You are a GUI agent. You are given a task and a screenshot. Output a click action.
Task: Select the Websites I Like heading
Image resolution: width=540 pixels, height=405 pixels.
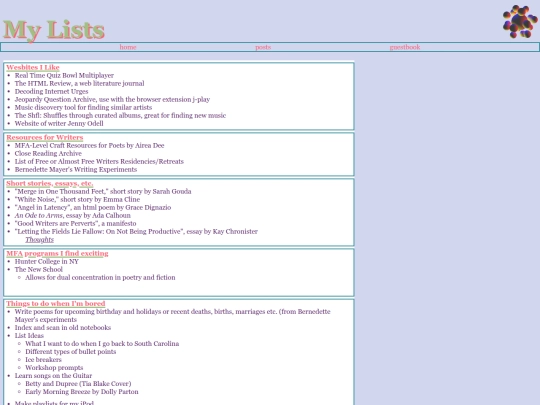(x=33, y=68)
